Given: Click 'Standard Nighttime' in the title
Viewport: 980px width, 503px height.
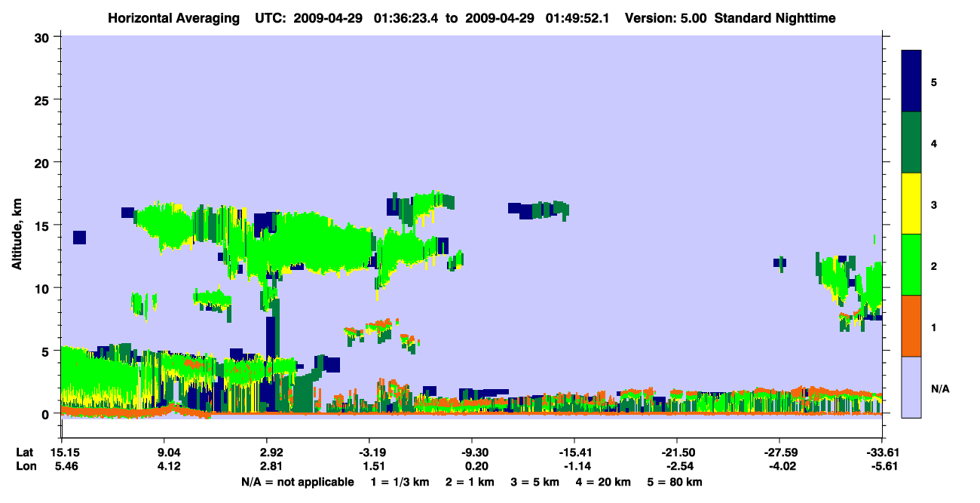Looking at the screenshot, I should coord(775,18).
